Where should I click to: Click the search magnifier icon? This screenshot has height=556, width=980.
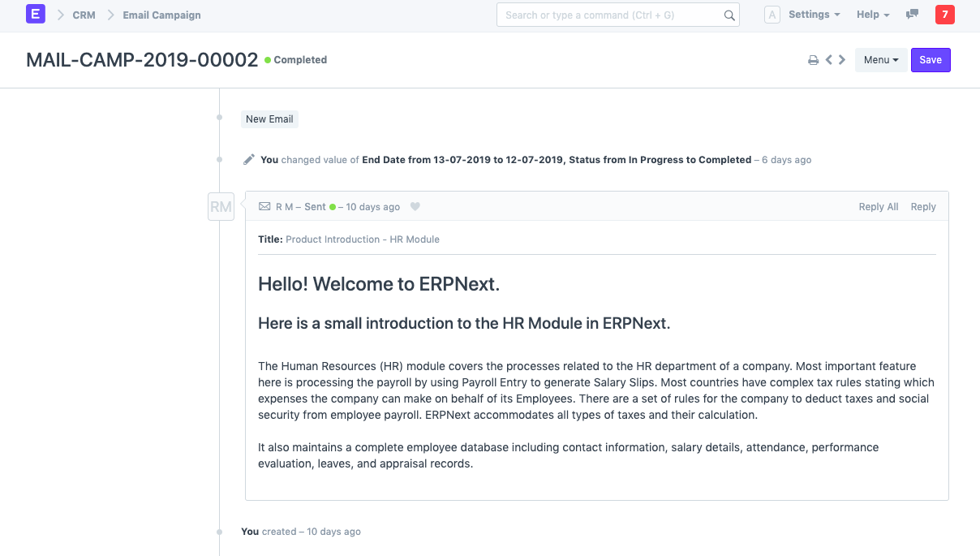(x=729, y=15)
